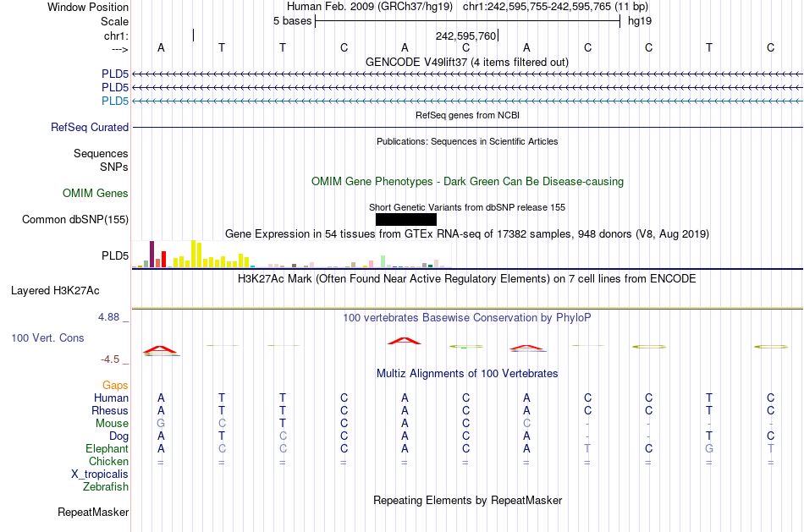Select the X_tropicalis alignment row label
The image size is (804, 532).
coord(100,474)
